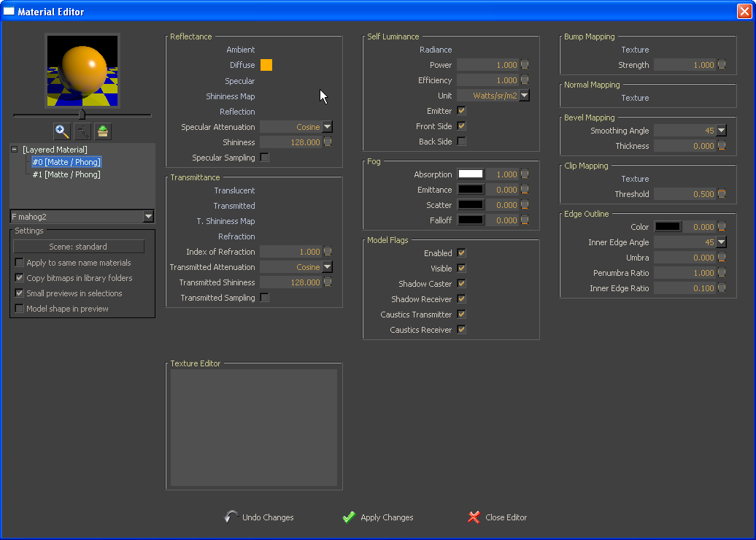Toggle Small previews in selections checkbox
756x540 pixels.
(19, 293)
